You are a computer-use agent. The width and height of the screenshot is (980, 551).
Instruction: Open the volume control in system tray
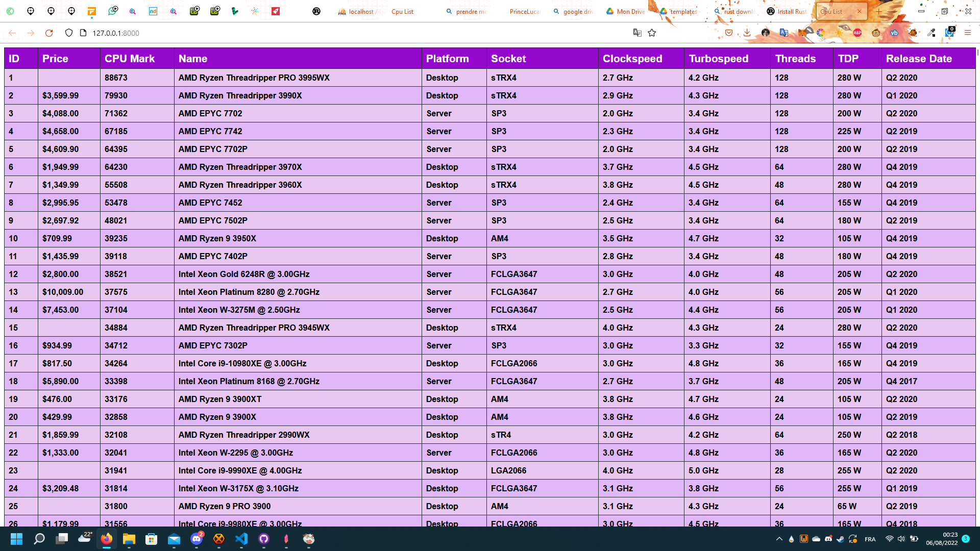pyautogui.click(x=901, y=539)
